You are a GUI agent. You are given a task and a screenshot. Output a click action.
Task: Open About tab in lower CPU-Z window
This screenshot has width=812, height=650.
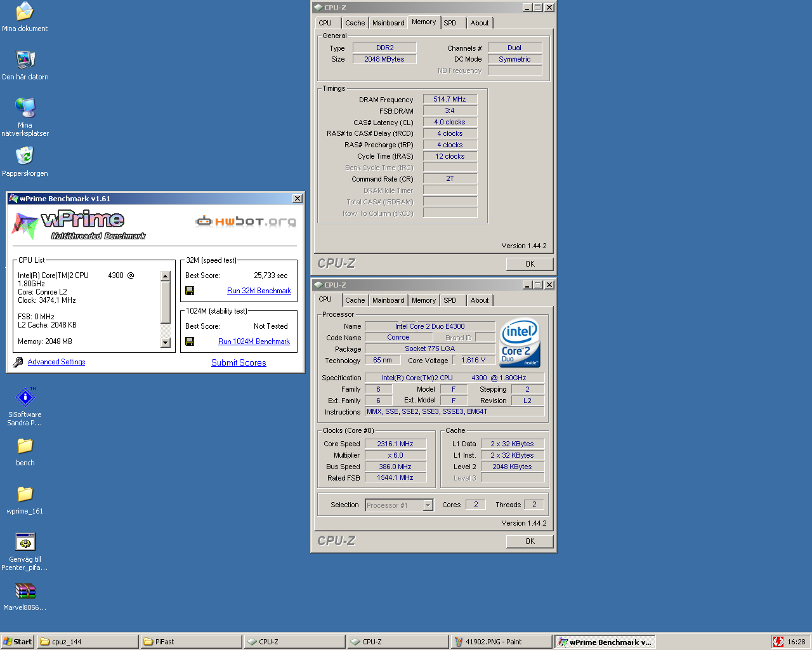tap(480, 300)
